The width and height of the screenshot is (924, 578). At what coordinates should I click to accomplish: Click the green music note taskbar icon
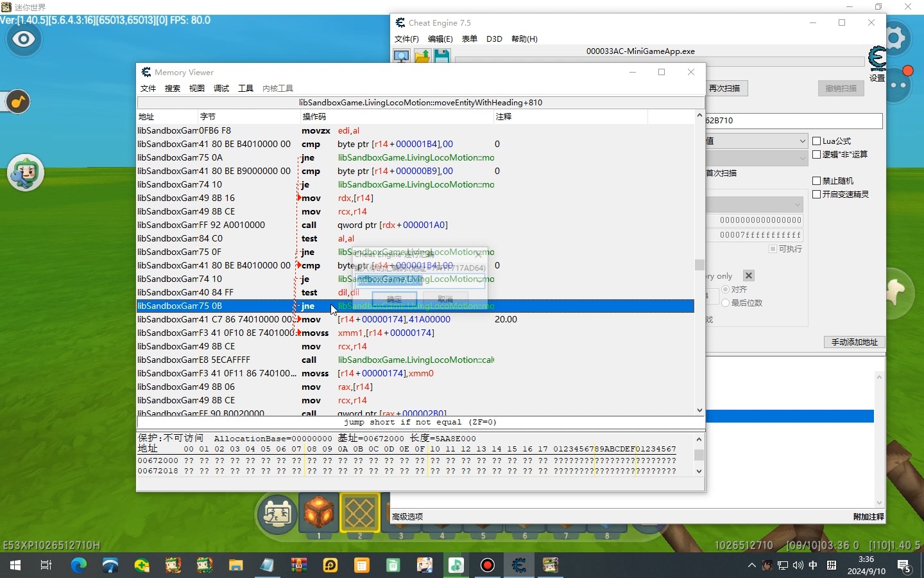pyautogui.click(x=456, y=565)
